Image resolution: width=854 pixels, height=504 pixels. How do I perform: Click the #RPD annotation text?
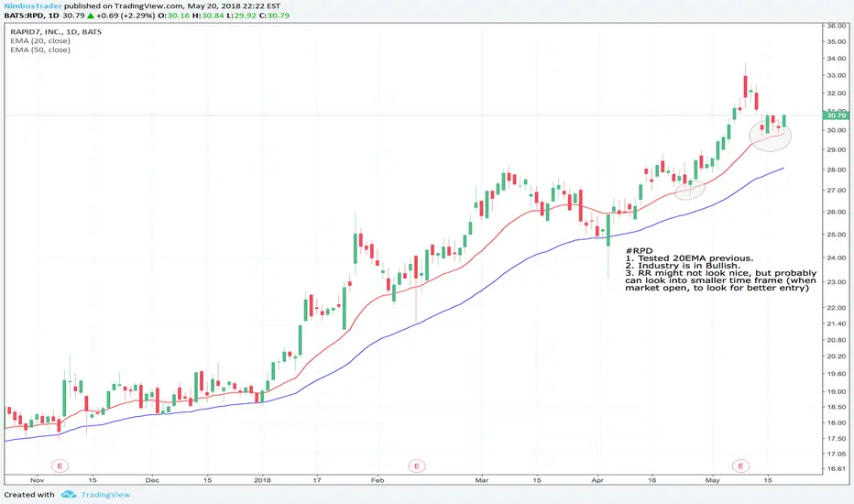639,251
